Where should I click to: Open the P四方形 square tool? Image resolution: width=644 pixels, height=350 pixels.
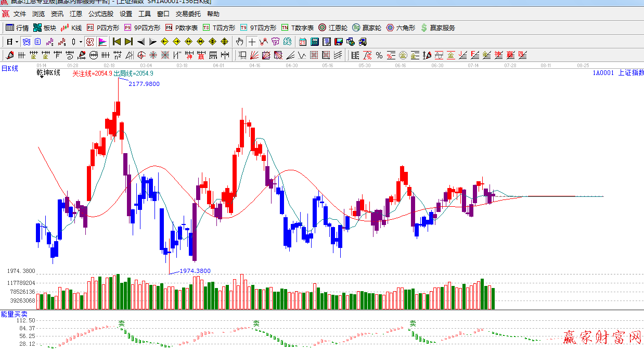103,28
